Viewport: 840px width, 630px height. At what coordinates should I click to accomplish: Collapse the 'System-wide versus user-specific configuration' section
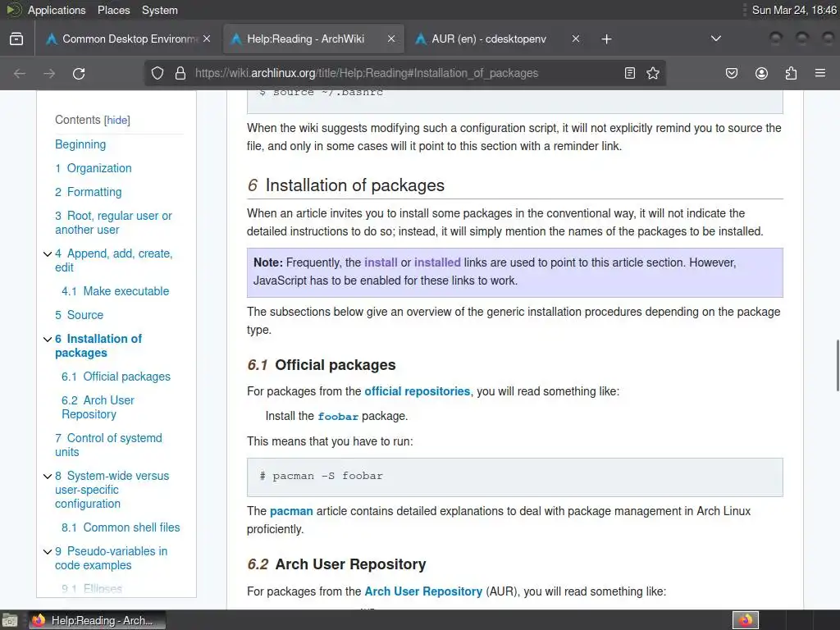(x=48, y=476)
